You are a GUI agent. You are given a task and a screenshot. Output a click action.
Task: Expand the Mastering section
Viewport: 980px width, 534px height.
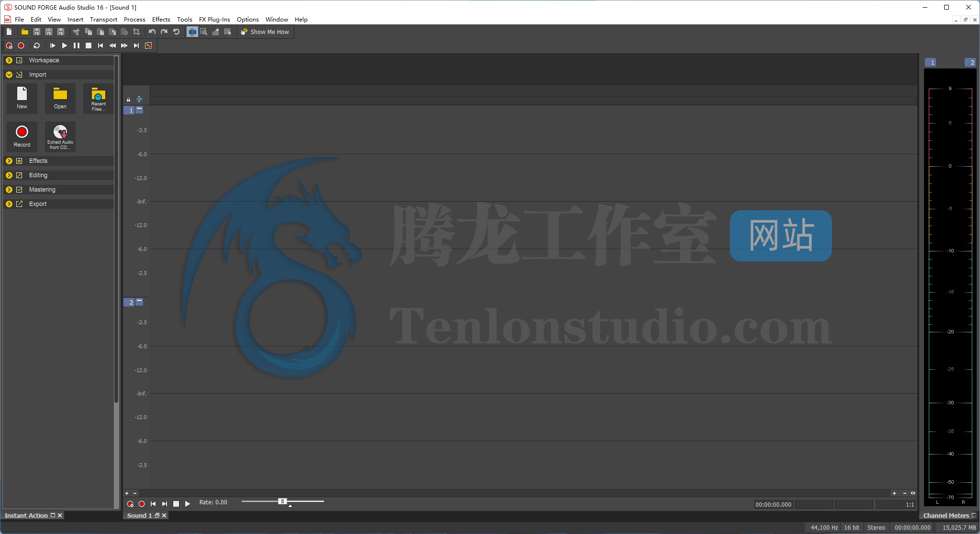coord(9,190)
